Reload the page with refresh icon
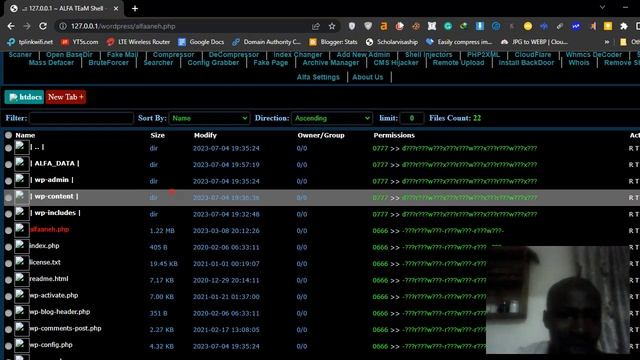The height and width of the screenshot is (360, 640). pos(43,26)
